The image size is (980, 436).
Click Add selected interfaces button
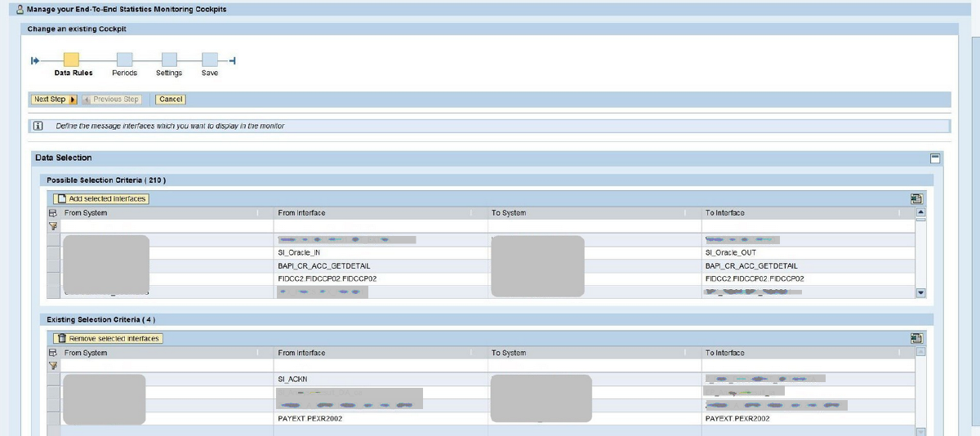pos(101,198)
